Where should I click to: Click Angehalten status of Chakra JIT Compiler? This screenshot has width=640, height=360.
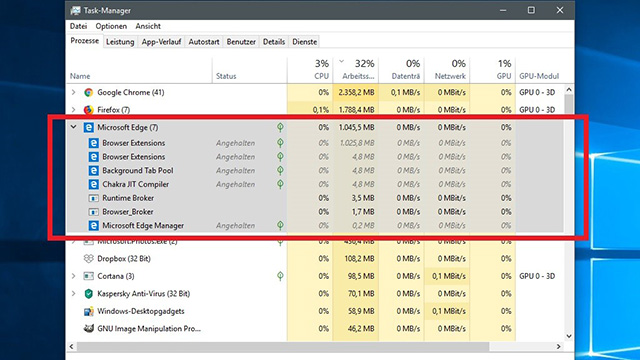pos(236,184)
